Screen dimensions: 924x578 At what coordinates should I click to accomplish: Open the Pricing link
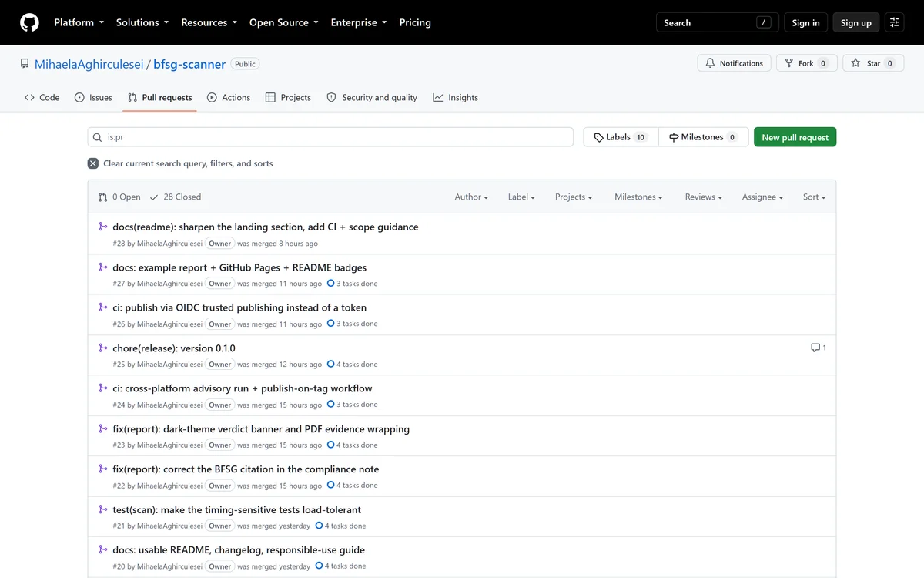point(415,22)
